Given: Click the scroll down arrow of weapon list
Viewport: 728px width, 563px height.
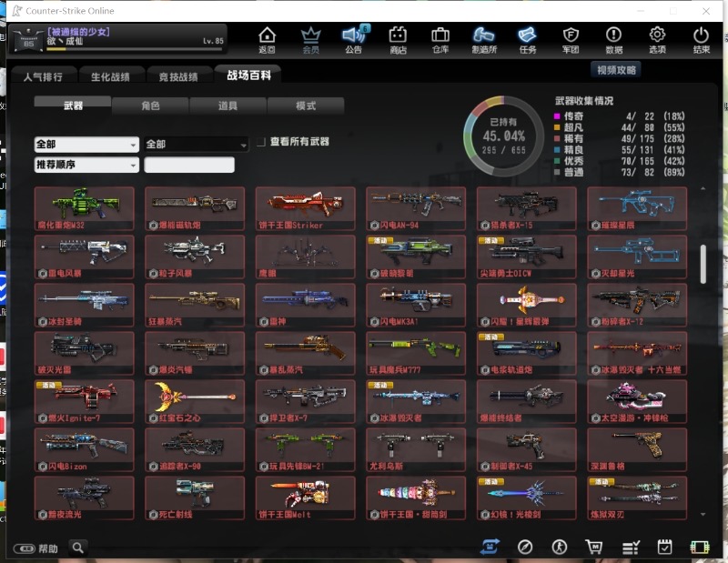Looking at the screenshot, I should click(703, 514).
